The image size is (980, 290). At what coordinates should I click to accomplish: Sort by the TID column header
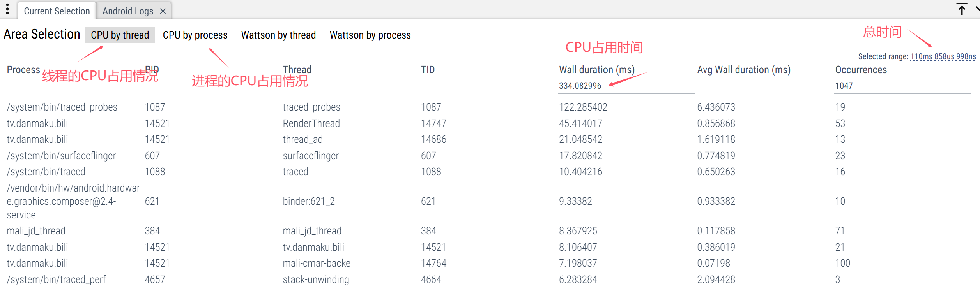pyautogui.click(x=428, y=70)
